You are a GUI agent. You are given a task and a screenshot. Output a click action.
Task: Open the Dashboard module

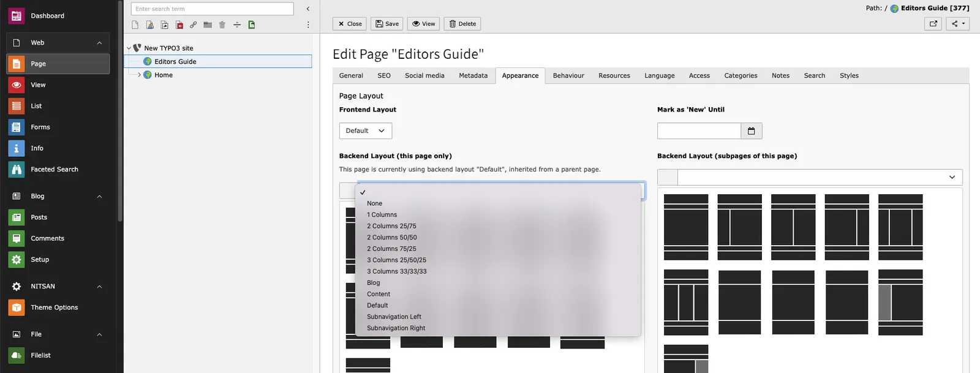click(58, 16)
